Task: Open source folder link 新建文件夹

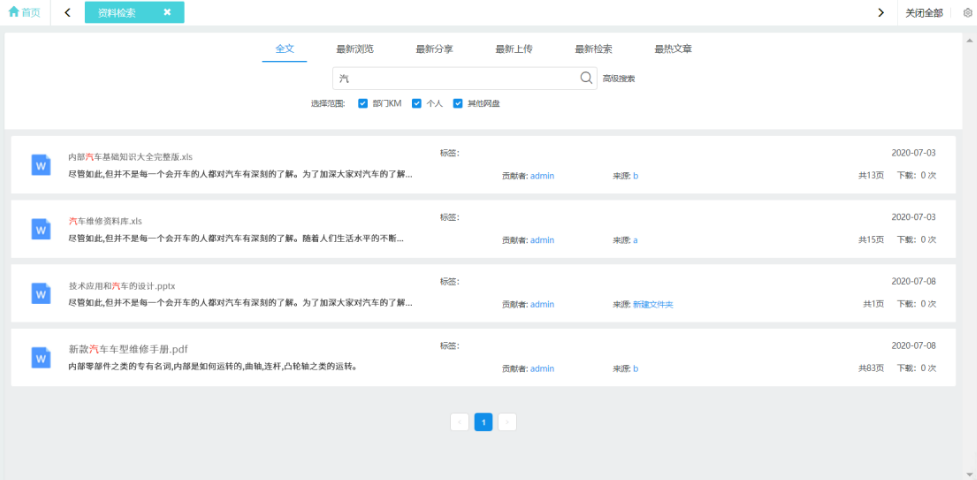Action: coord(653,304)
